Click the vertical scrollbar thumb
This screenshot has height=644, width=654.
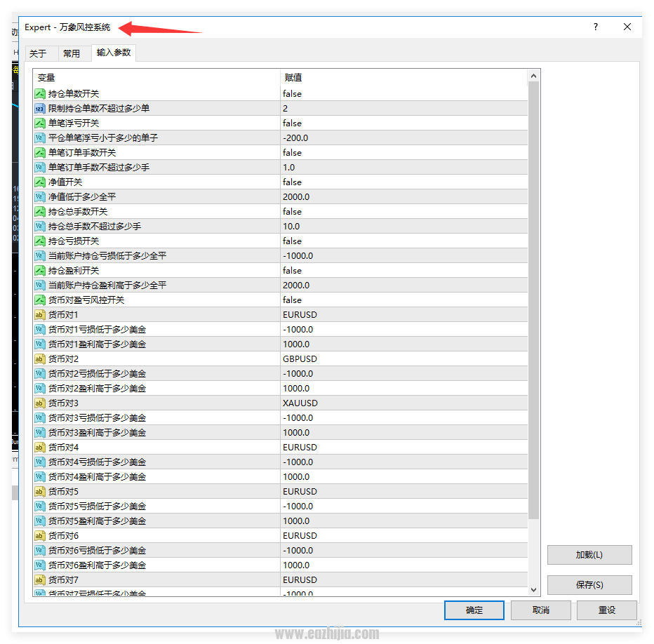point(533,300)
